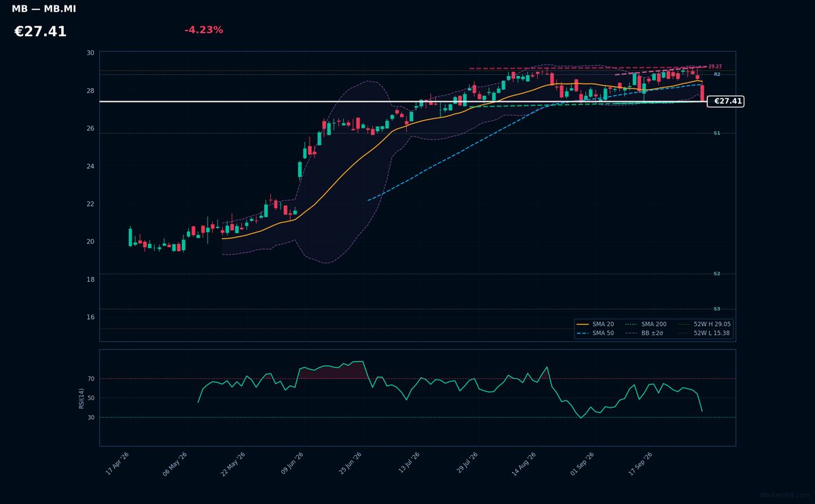The height and width of the screenshot is (504, 815).
Task: Click the 29 Jul '26 date label
Action: tap(467, 464)
